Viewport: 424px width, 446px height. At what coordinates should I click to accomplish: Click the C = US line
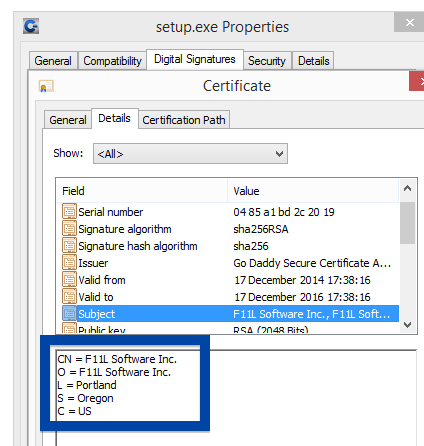point(74,411)
